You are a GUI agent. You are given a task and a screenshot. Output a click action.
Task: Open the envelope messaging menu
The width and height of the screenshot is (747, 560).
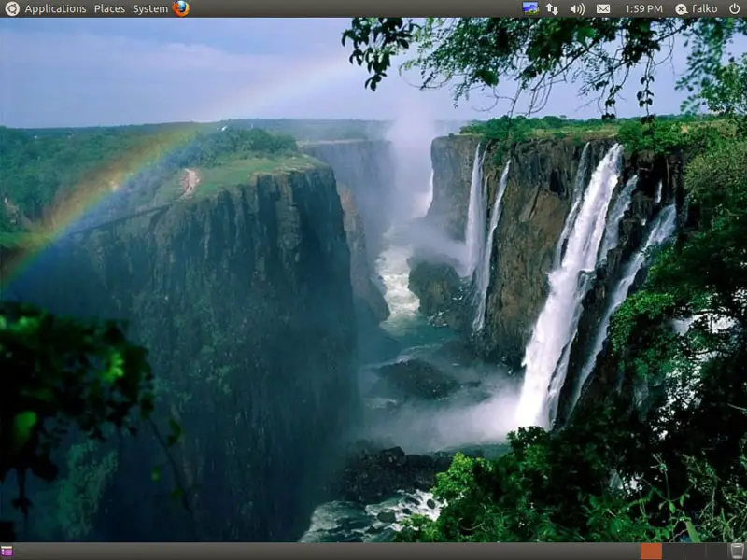(x=603, y=8)
